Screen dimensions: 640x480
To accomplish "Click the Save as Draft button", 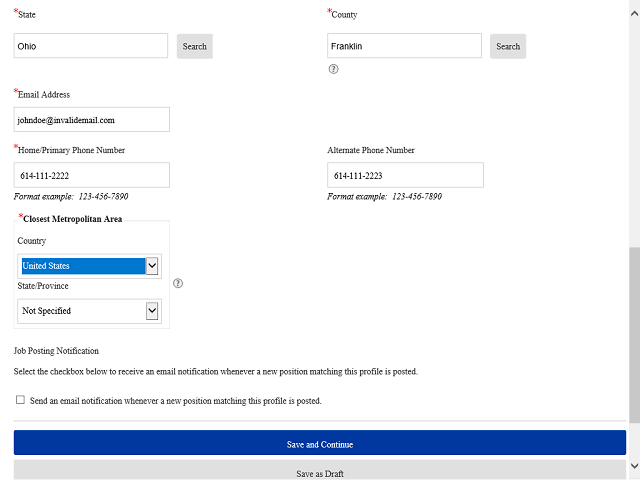I will [x=320, y=471].
